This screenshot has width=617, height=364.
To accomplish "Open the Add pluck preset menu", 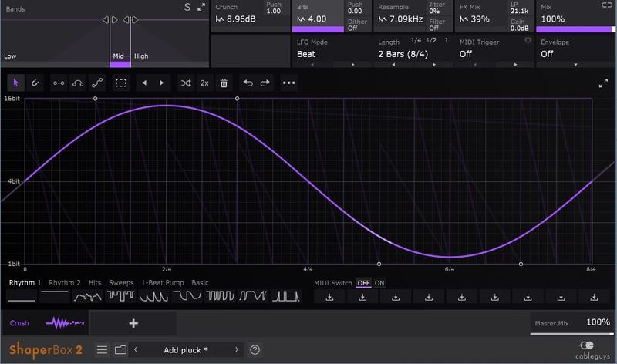I will tap(185, 350).
